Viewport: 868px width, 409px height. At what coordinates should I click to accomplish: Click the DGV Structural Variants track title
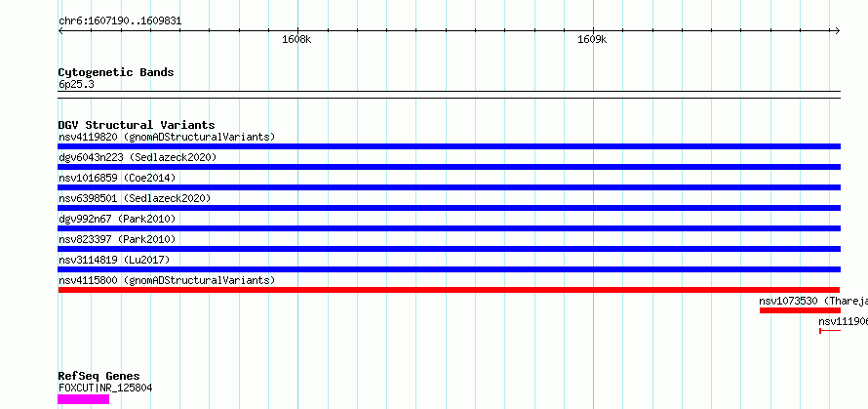click(x=137, y=125)
